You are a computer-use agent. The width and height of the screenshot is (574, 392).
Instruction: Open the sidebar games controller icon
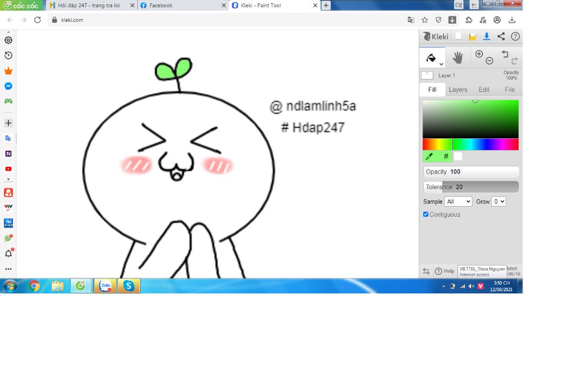(x=8, y=101)
